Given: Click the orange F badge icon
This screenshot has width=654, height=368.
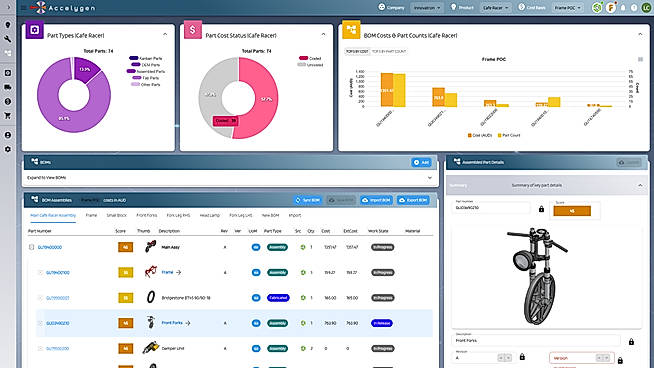Looking at the screenshot, I should (611, 8).
